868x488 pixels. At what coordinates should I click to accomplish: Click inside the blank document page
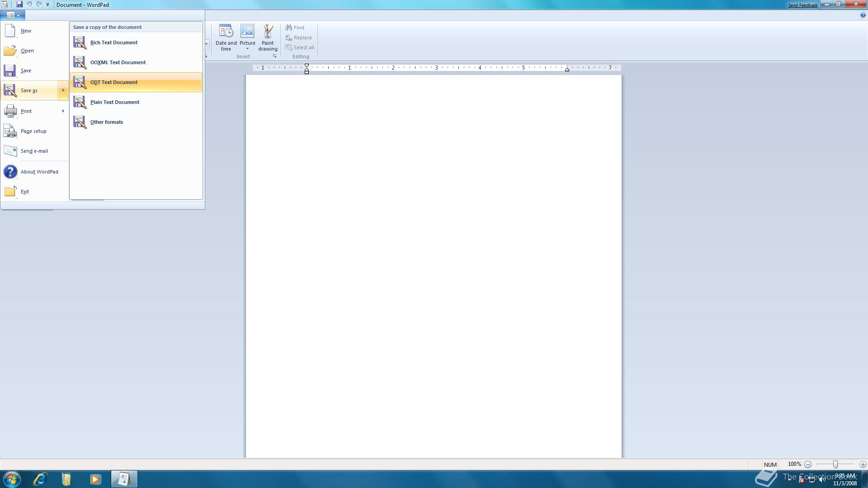[434, 267]
